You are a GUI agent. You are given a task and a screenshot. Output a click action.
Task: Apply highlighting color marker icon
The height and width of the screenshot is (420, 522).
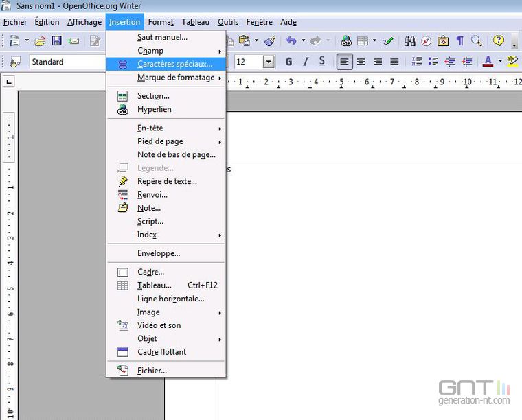512,62
